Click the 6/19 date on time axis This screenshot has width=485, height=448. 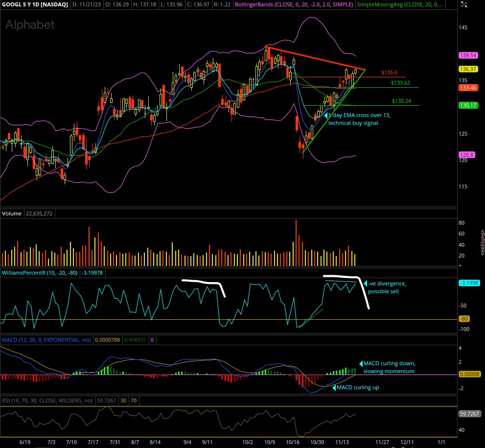click(25, 442)
